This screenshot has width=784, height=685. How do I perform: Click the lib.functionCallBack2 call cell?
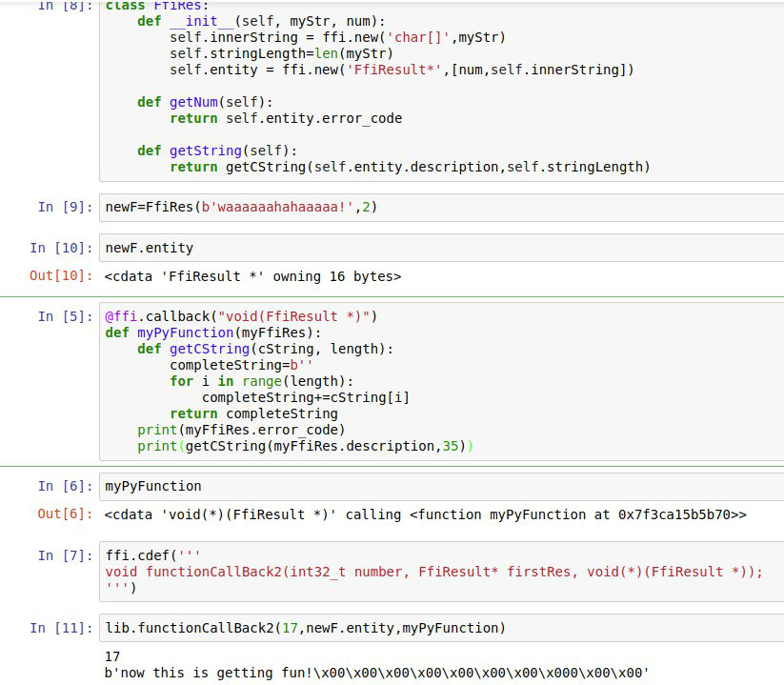click(438, 628)
